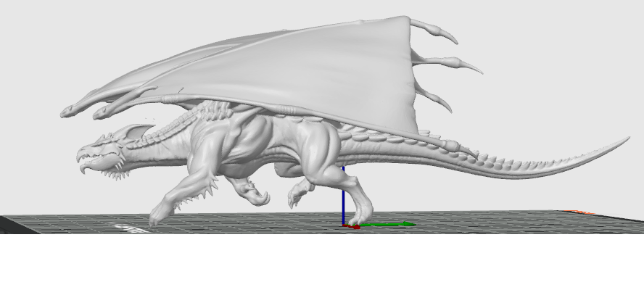Screen dimensions: 644x282
Task: Click the white label printed on the build plate
Action: pos(128,227)
